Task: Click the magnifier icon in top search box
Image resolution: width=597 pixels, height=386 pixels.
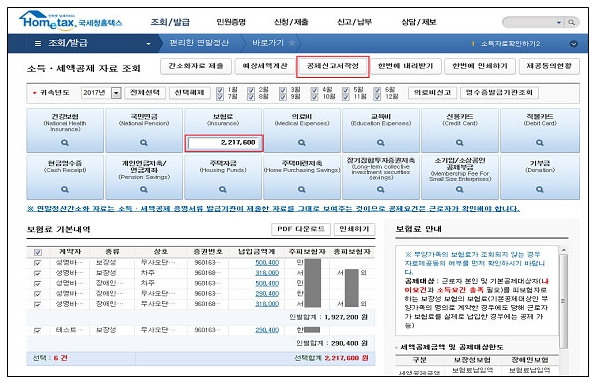Action: pos(571,22)
